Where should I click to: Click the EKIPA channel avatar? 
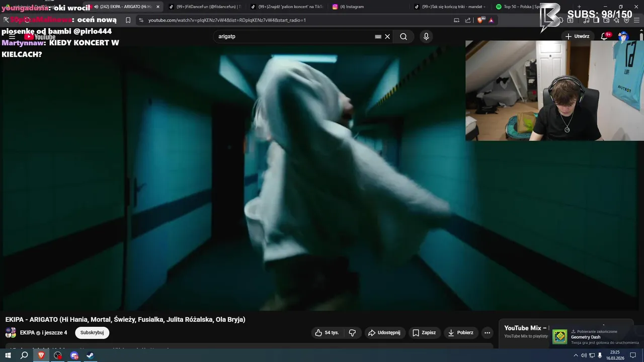coord(11,332)
